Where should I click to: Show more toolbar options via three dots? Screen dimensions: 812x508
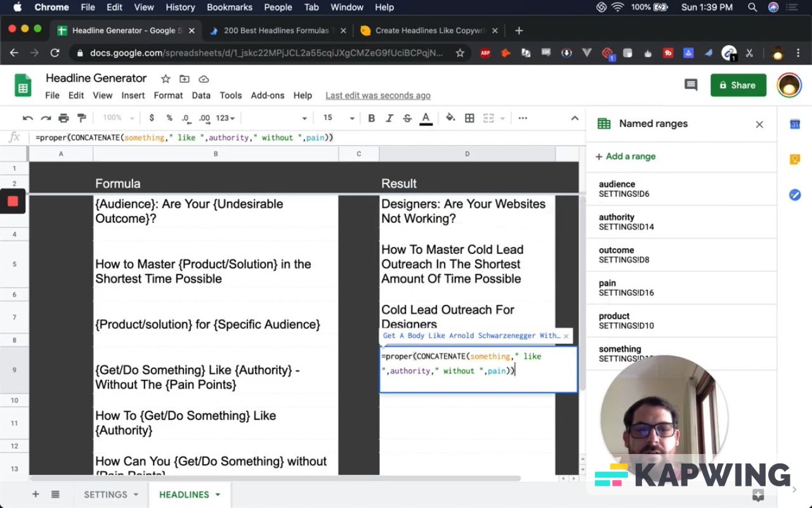(523, 118)
